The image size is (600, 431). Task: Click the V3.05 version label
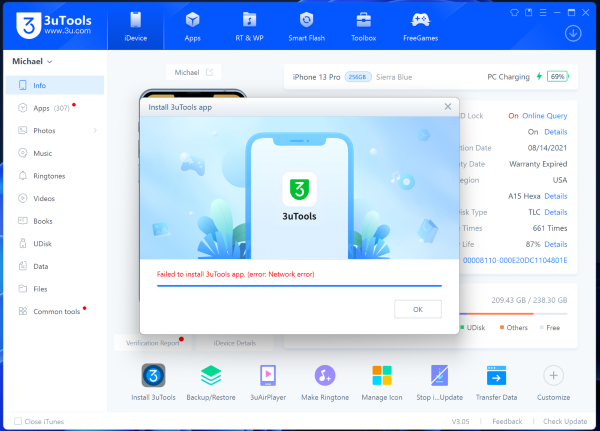click(460, 421)
